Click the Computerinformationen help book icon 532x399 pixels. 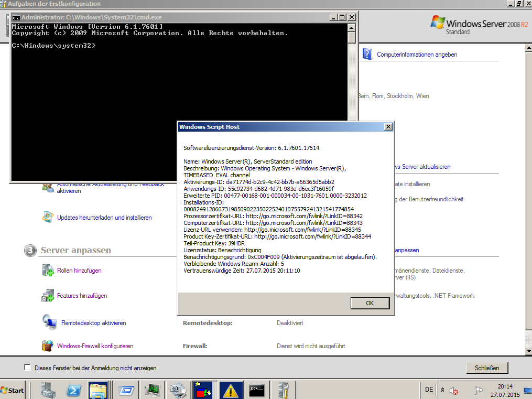tap(367, 54)
